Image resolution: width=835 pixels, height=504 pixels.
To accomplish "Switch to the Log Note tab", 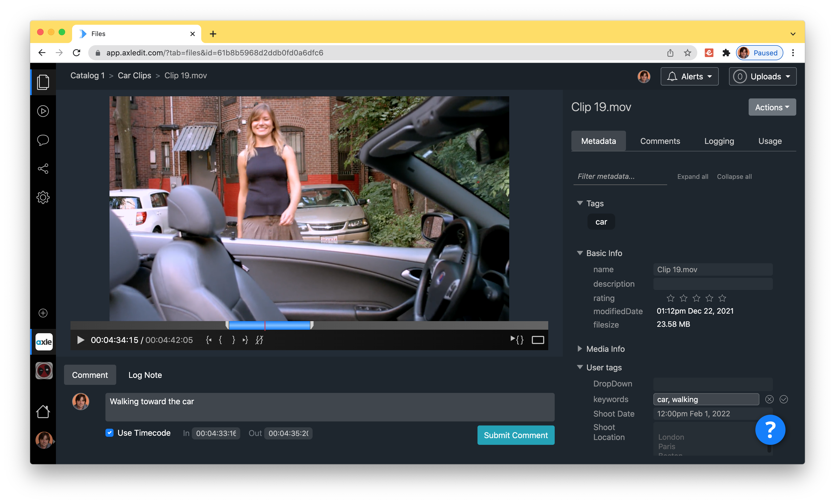I will [x=145, y=375].
